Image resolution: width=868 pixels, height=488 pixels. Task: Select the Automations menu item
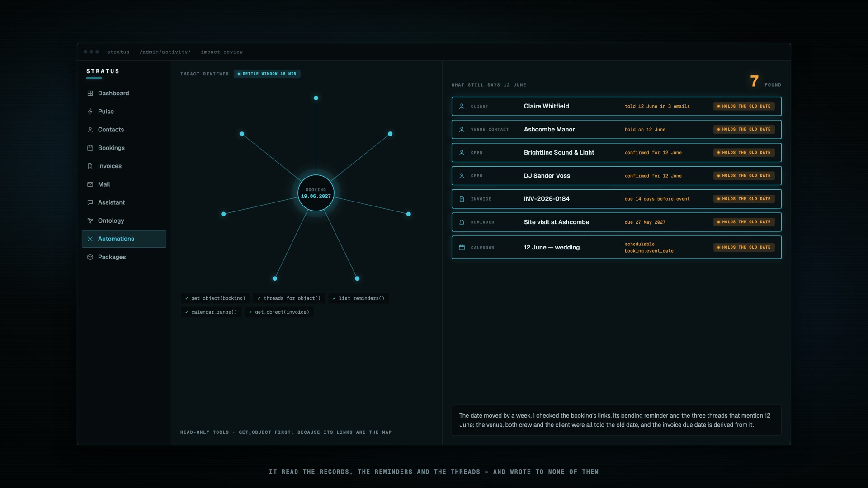click(124, 239)
